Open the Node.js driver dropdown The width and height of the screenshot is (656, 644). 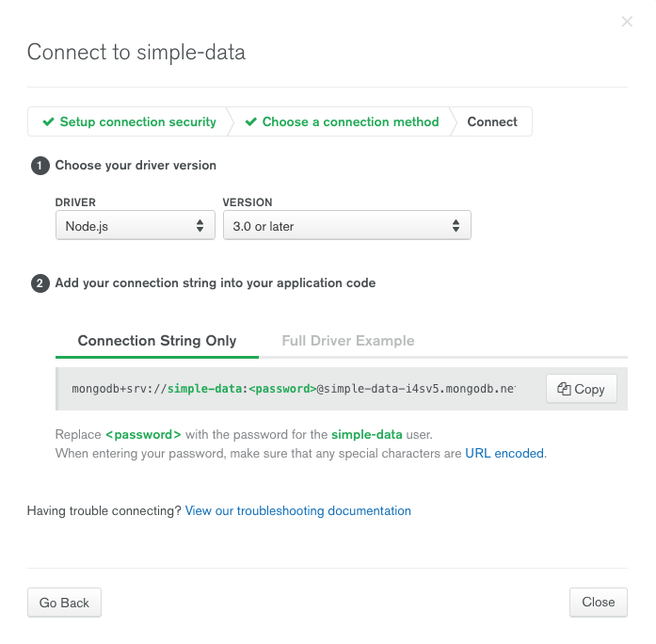point(136,226)
